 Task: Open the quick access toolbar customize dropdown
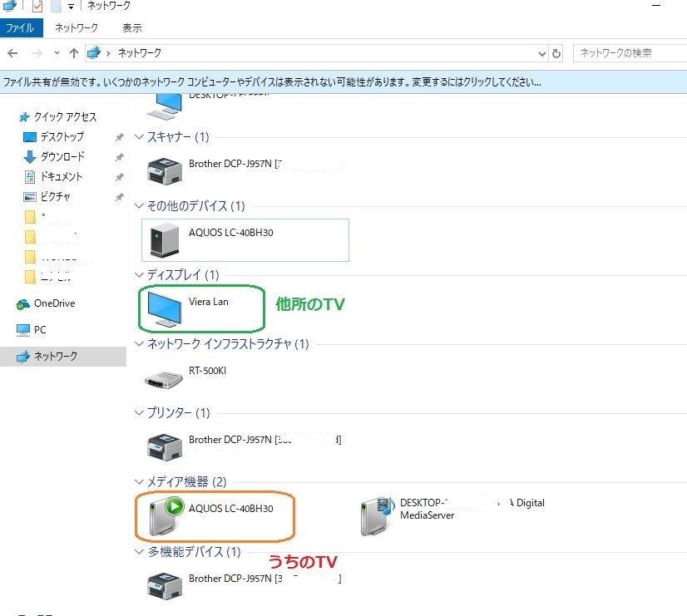pos(71,7)
